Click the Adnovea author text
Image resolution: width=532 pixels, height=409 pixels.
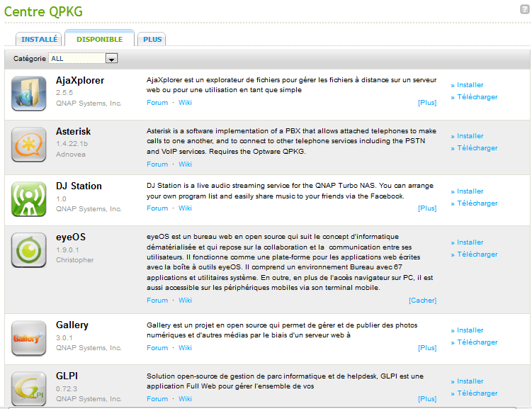(71, 154)
